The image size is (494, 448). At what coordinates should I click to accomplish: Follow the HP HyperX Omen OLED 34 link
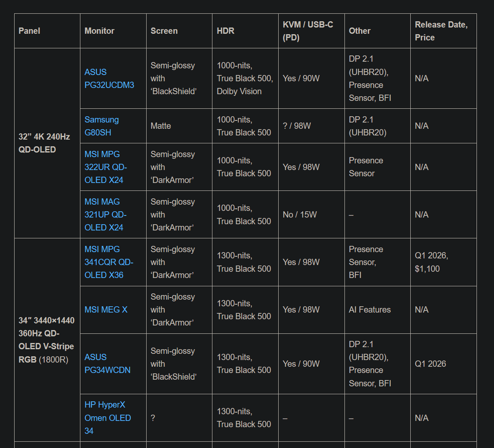[107, 418]
